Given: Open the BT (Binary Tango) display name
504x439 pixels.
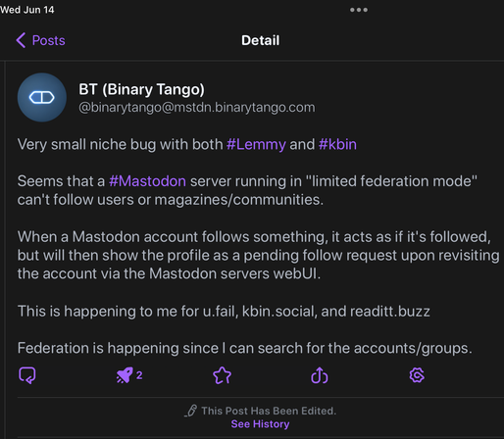Looking at the screenshot, I should pyautogui.click(x=141, y=89).
